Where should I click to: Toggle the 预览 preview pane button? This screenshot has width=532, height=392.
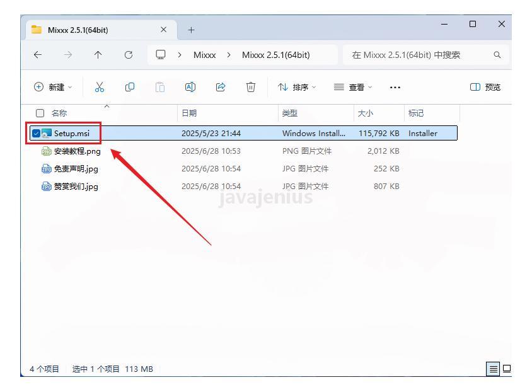pos(485,87)
